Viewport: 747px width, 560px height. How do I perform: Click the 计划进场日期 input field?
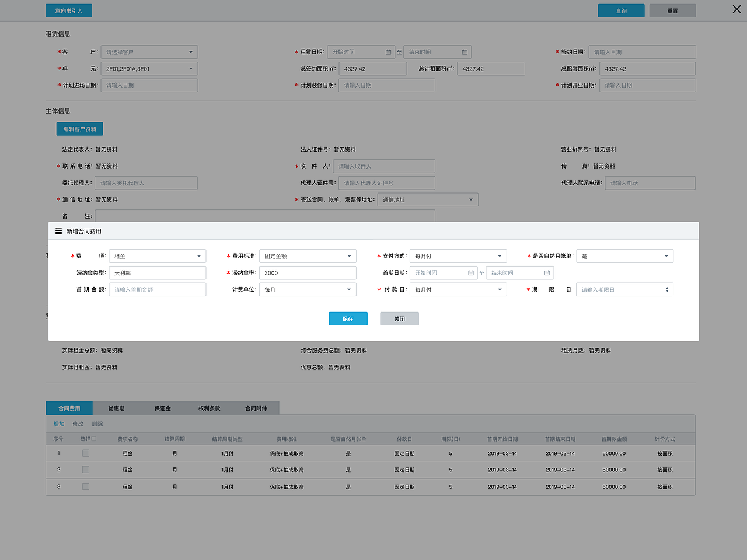(149, 85)
